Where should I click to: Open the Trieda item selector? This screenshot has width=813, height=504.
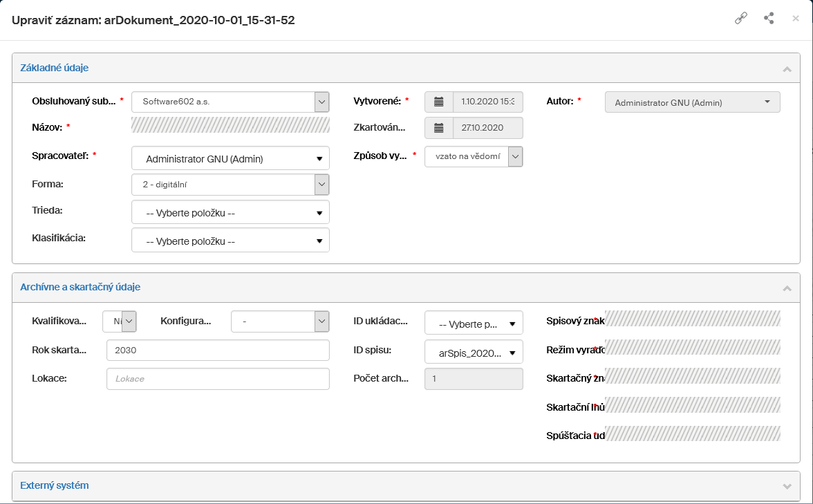(x=230, y=213)
